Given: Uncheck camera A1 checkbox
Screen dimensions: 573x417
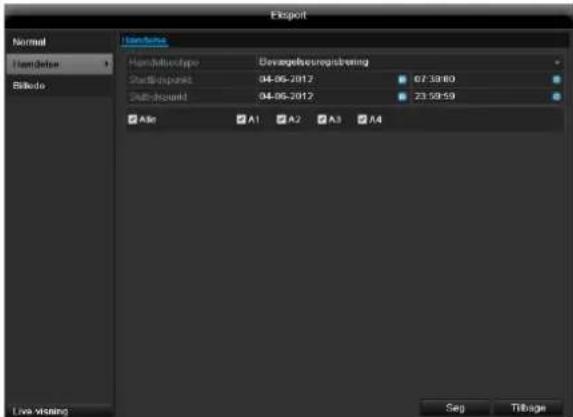Looking at the screenshot, I should [x=241, y=119].
